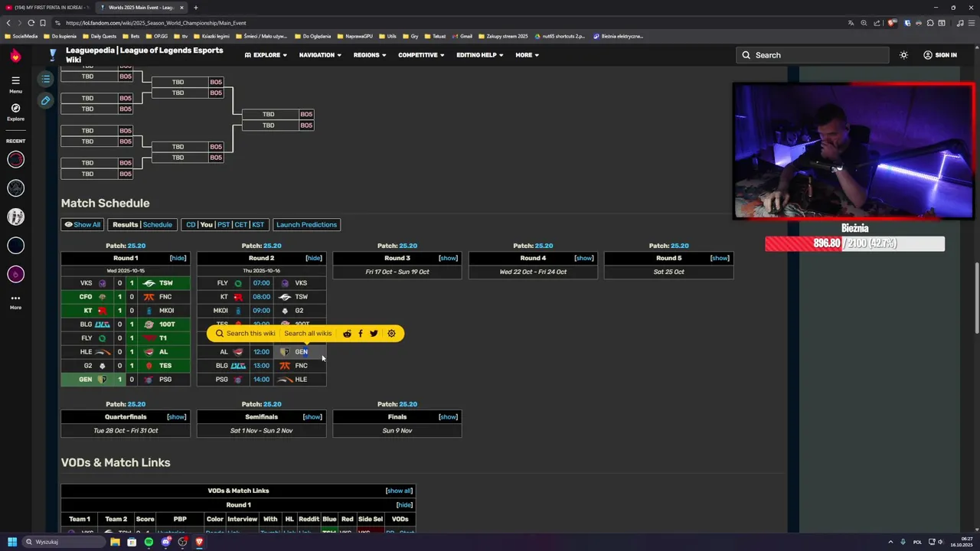The height and width of the screenshot is (551, 980).
Task: Click the FNC logo in Round 1
Action: pos(149,297)
